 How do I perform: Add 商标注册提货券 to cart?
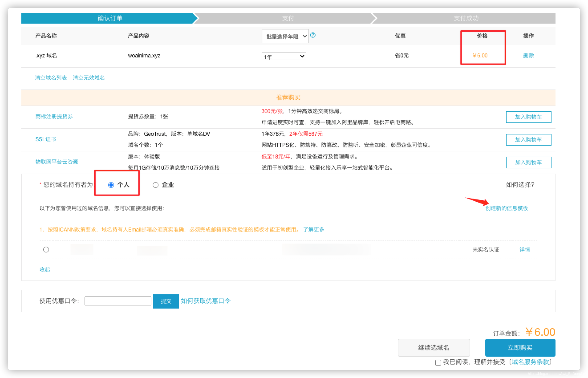[528, 117]
